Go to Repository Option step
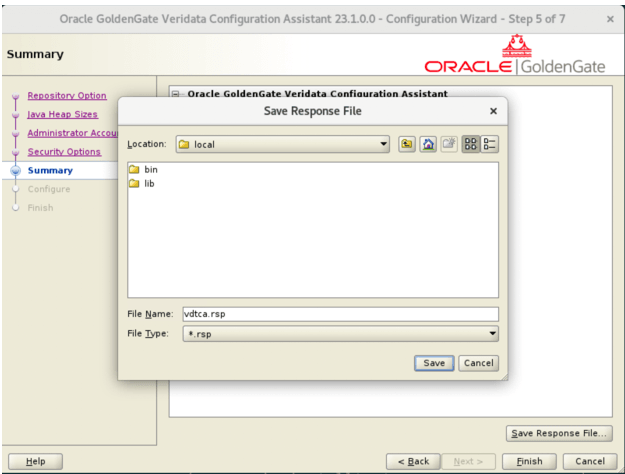Viewport: 625px width, 474px height. pyautogui.click(x=67, y=96)
